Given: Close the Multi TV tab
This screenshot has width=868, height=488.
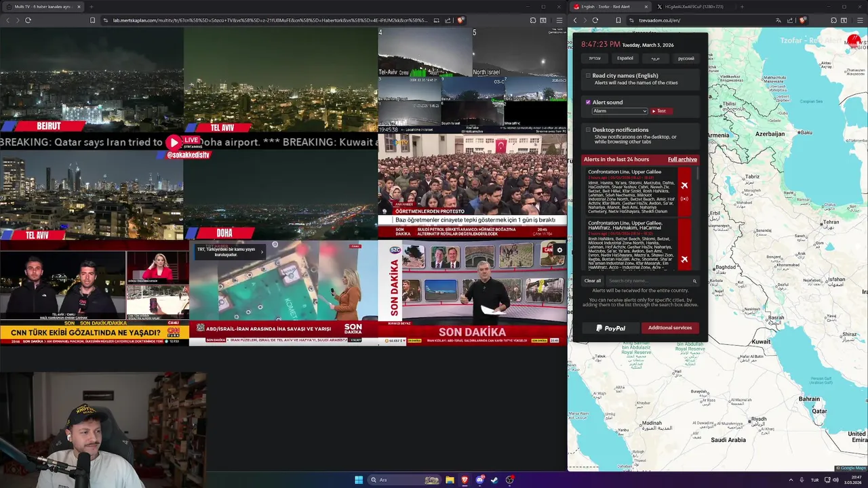Looking at the screenshot, I should [x=79, y=7].
